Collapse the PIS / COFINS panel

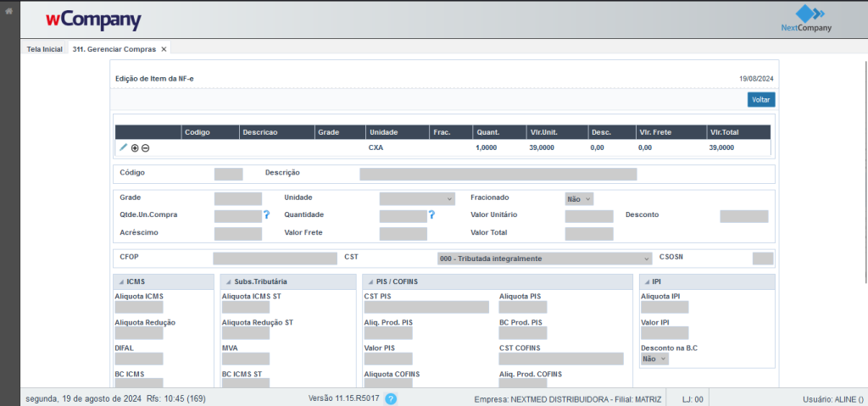point(371,282)
